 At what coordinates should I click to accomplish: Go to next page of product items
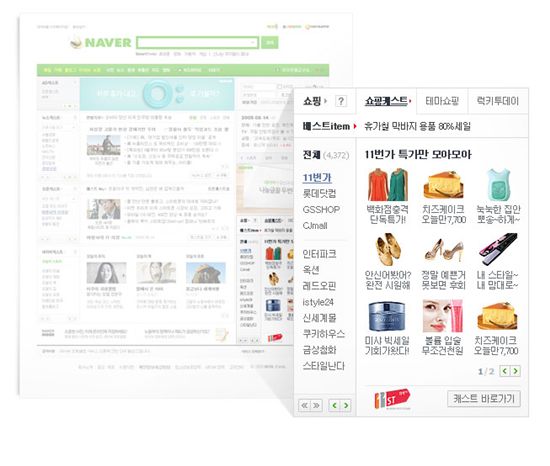pos(515,371)
